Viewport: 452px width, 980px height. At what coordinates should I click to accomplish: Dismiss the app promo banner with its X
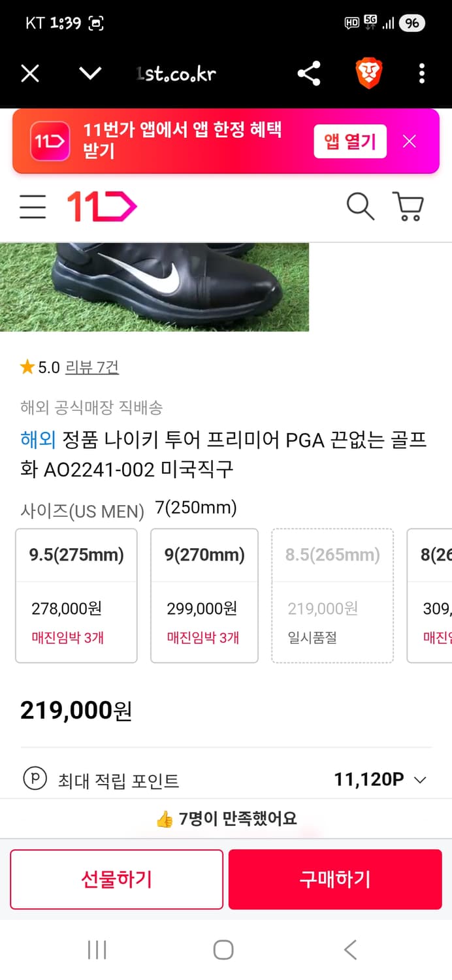pos(410,140)
